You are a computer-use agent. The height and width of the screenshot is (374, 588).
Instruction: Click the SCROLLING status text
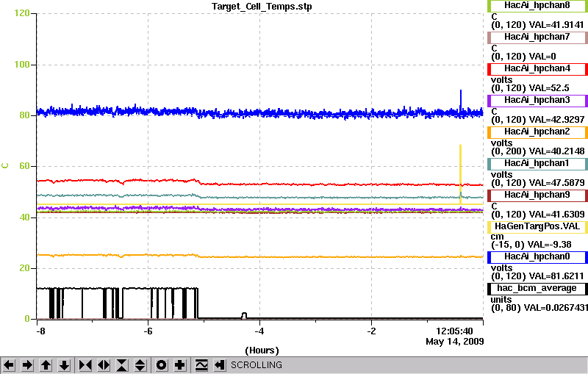tap(256, 365)
